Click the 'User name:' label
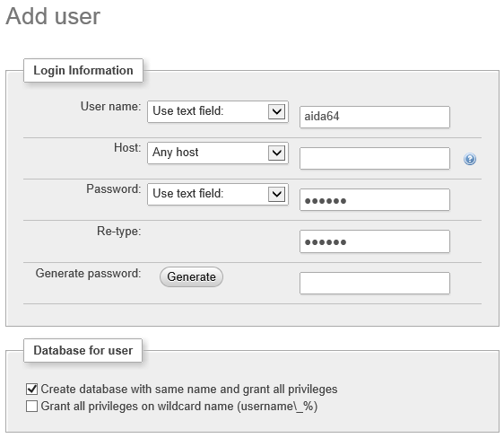 coord(110,107)
